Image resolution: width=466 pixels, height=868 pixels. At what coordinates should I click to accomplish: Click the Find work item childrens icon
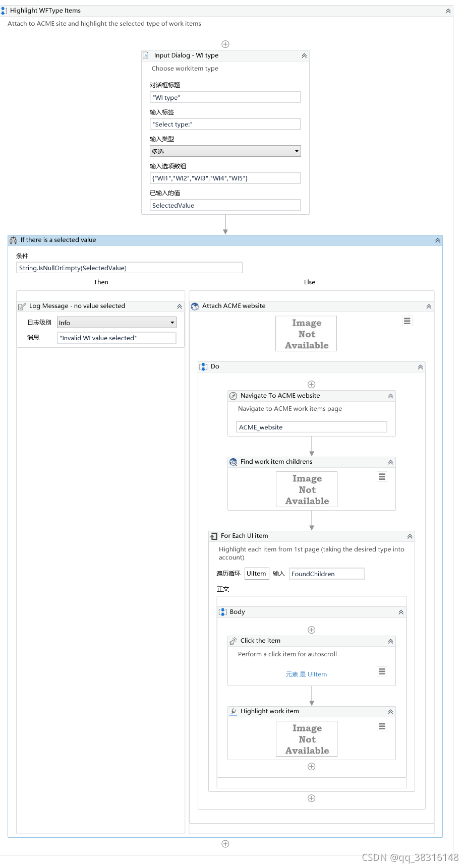click(233, 462)
